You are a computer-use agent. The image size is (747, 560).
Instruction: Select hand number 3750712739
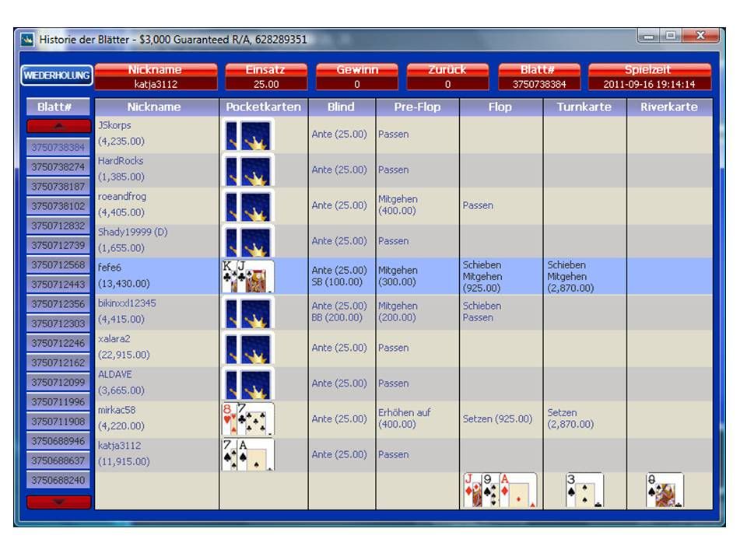[x=58, y=245]
